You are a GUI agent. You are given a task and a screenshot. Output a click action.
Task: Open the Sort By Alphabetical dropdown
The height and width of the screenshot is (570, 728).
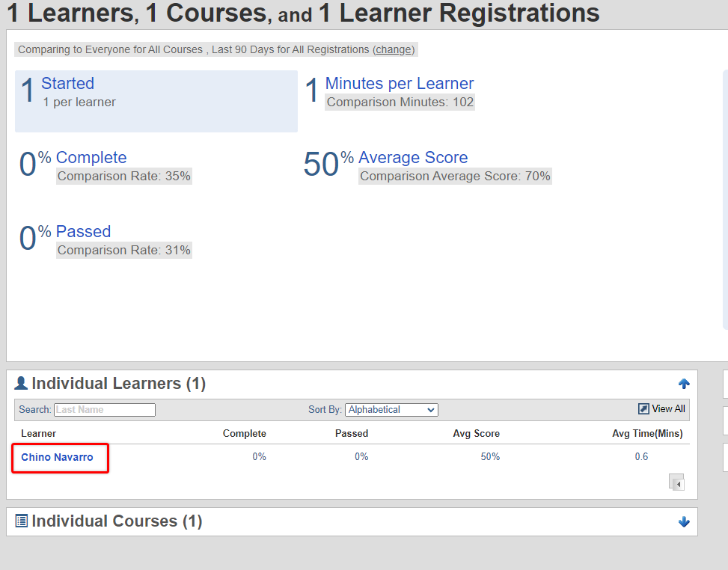391,409
